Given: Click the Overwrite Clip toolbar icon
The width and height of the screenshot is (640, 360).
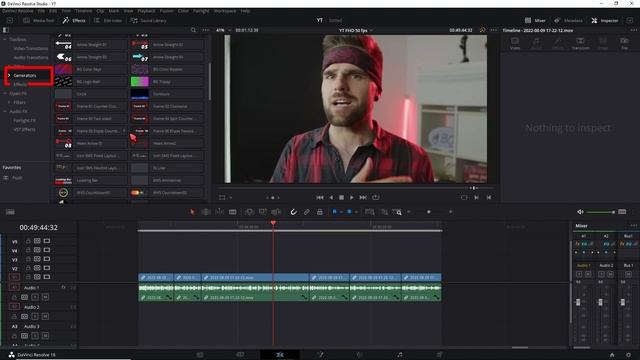Looking at the screenshot, I should pos(262,212).
